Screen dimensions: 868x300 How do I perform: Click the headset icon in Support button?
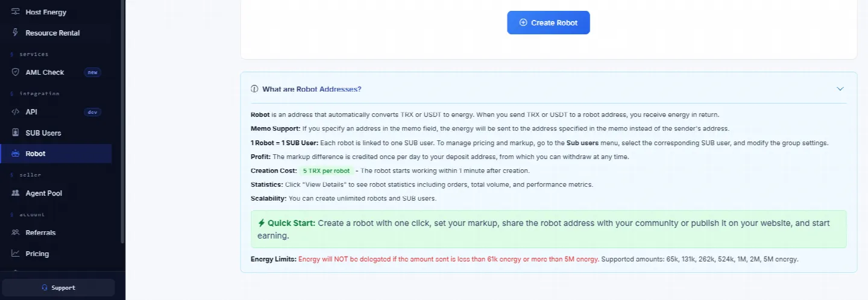(x=45, y=288)
